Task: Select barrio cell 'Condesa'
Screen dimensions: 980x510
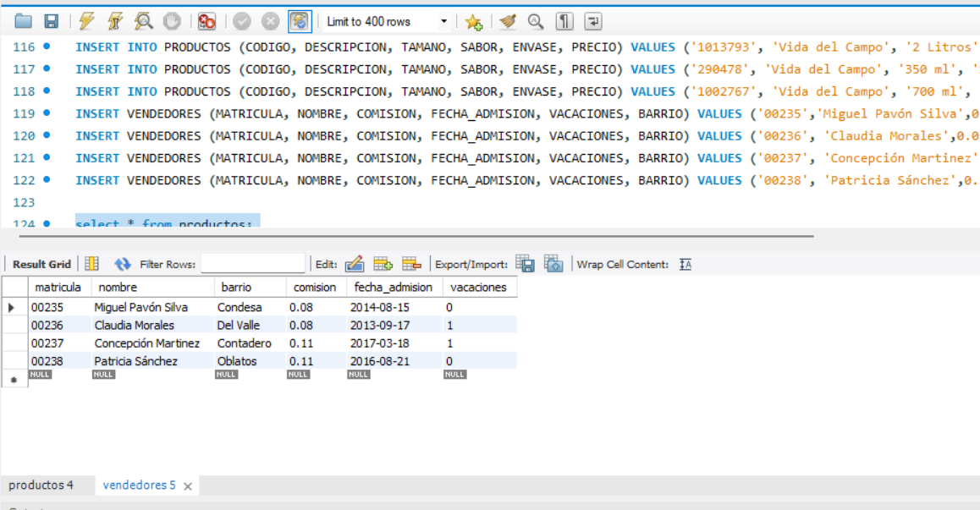Action: (x=251, y=308)
